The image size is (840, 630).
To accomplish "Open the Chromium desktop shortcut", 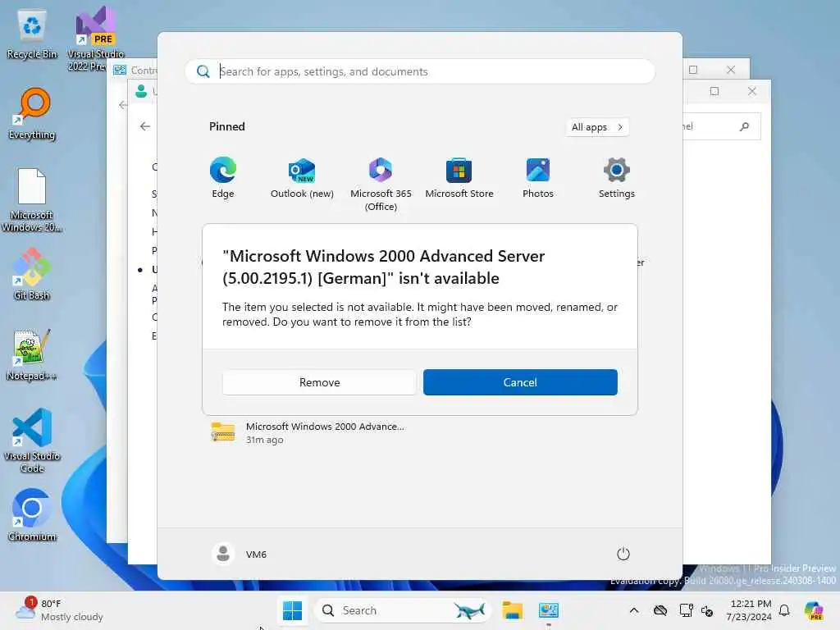I will click(32, 515).
